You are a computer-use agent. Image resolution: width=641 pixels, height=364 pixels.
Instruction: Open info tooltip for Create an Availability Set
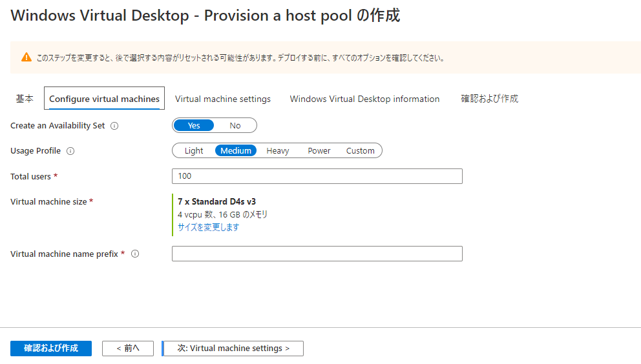pos(114,126)
